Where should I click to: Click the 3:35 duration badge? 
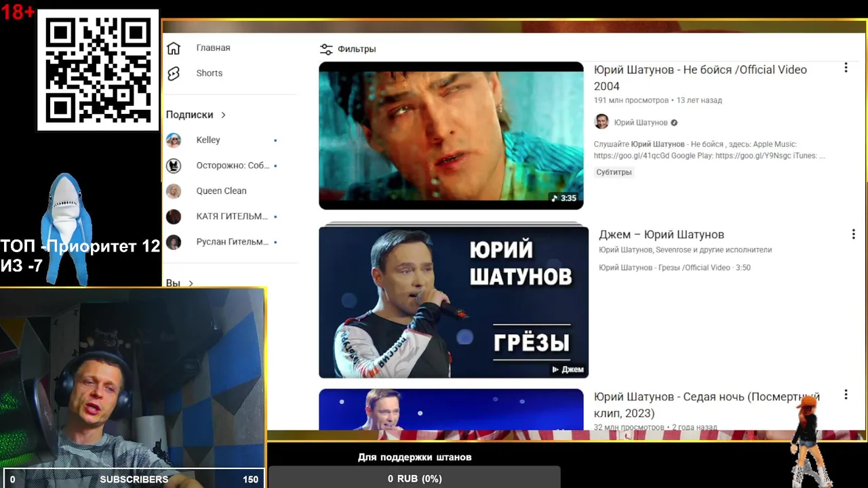564,198
